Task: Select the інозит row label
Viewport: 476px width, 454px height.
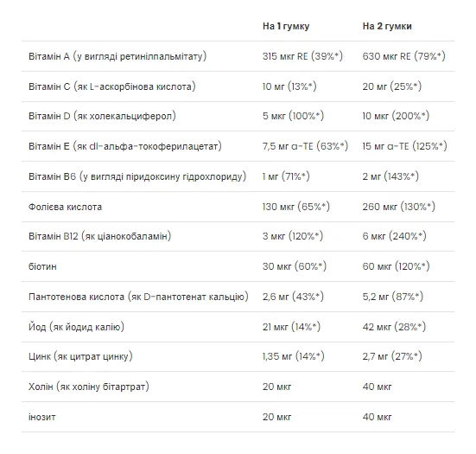Action: pyautogui.click(x=41, y=417)
